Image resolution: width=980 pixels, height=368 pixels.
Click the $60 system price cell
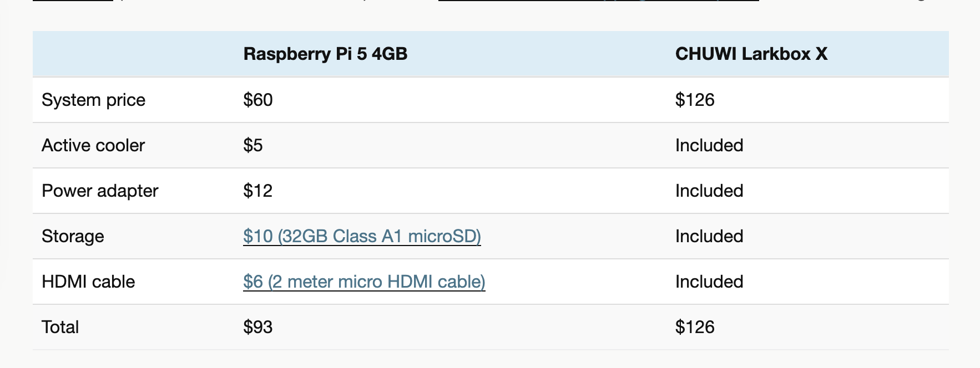(258, 100)
